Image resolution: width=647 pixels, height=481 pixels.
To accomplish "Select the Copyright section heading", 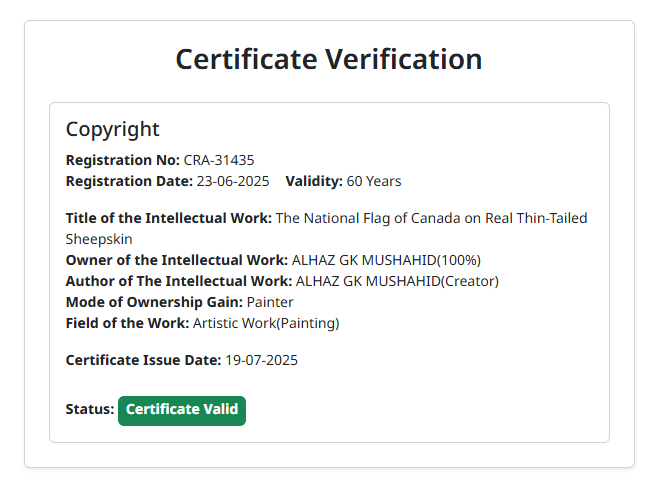I will click(x=112, y=130).
